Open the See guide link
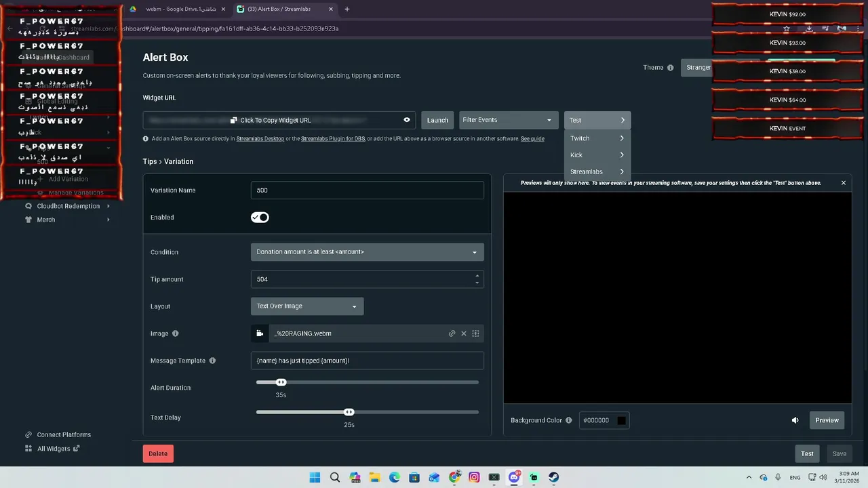Viewport: 868px width, 488px height. [532, 139]
